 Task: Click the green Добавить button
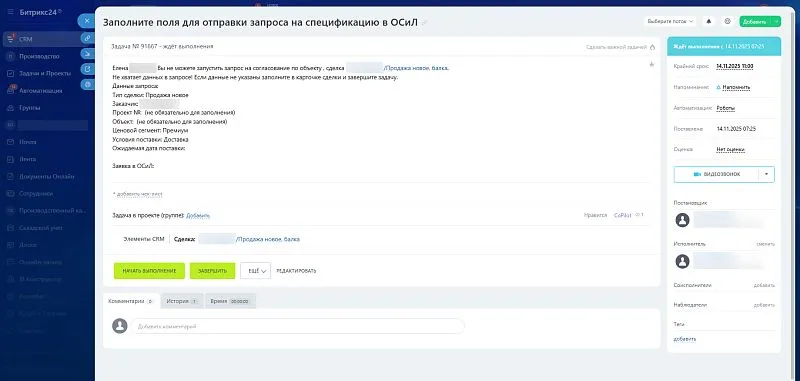(x=754, y=21)
